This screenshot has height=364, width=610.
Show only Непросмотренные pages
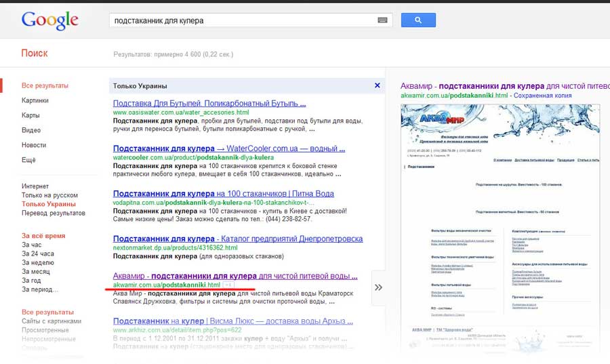coord(49,339)
